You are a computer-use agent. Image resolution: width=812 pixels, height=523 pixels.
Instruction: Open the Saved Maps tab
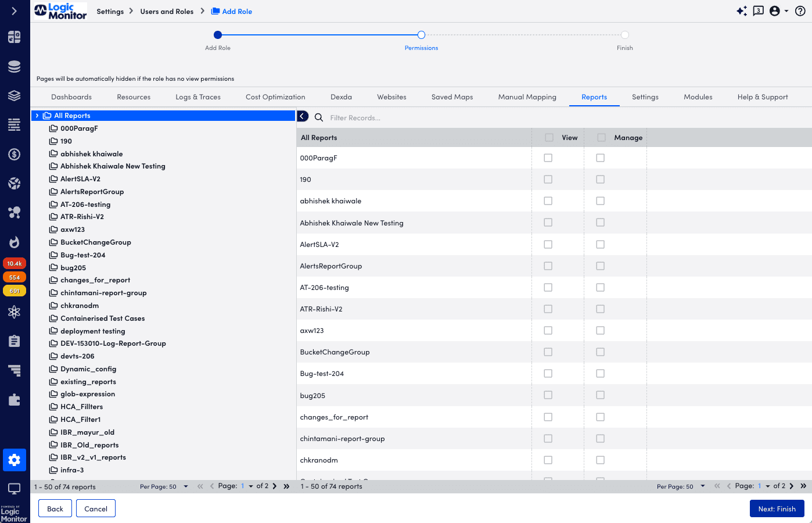[x=452, y=96]
